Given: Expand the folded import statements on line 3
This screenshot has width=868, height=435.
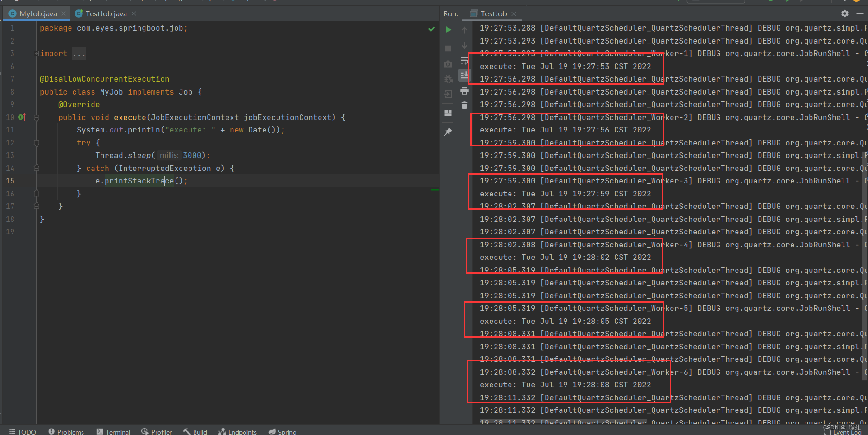Looking at the screenshot, I should click(x=36, y=54).
